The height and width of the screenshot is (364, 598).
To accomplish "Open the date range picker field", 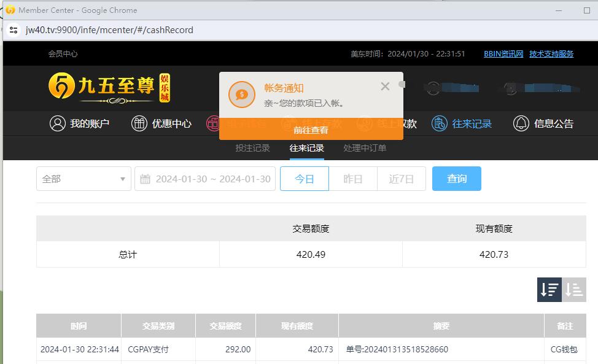I will click(205, 179).
